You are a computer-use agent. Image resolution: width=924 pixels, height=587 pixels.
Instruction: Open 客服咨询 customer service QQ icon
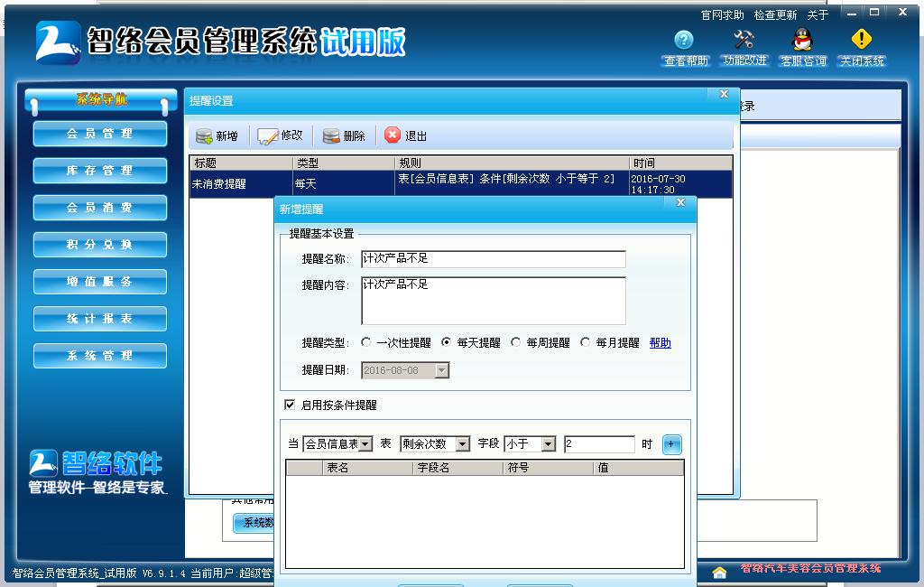point(799,42)
